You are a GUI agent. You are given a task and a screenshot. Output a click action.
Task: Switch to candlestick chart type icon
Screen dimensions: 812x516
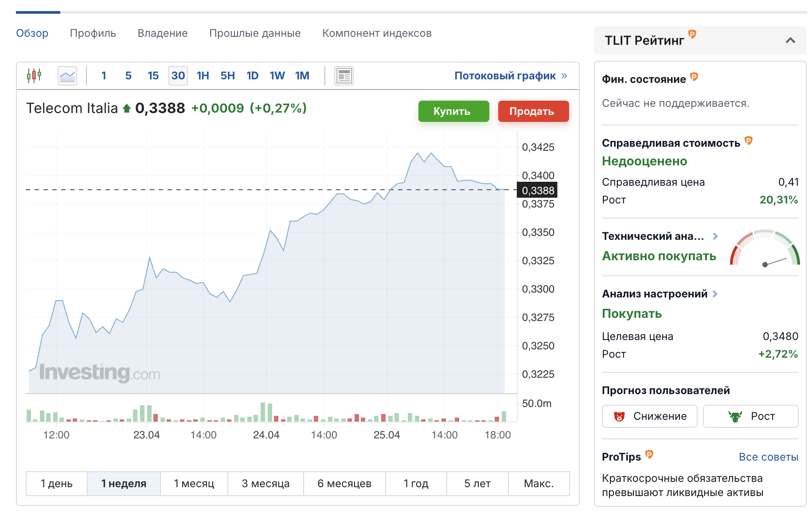point(34,76)
